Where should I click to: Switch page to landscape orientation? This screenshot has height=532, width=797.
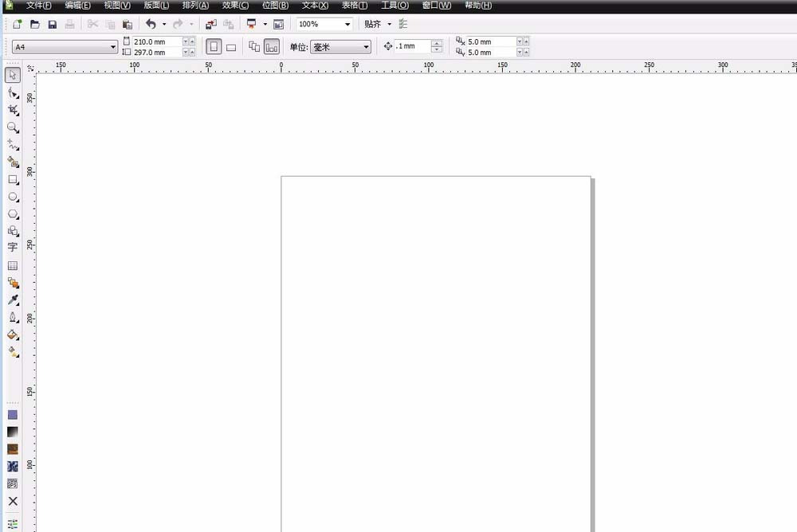click(231, 47)
